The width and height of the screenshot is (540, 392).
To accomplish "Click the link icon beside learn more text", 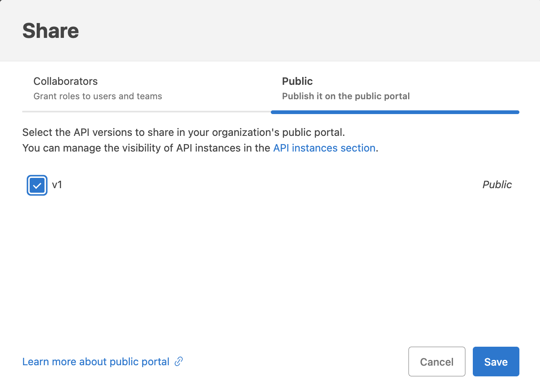I will (178, 361).
